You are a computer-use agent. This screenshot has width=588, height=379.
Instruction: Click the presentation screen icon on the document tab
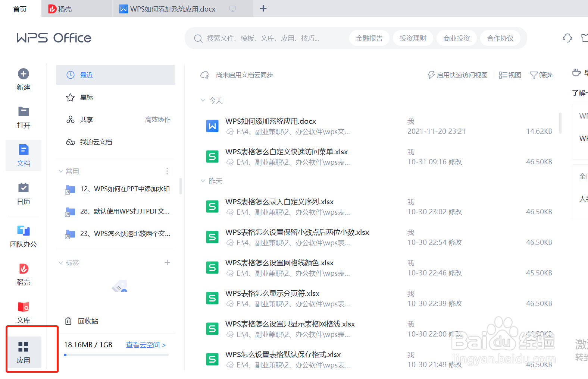coord(232,9)
